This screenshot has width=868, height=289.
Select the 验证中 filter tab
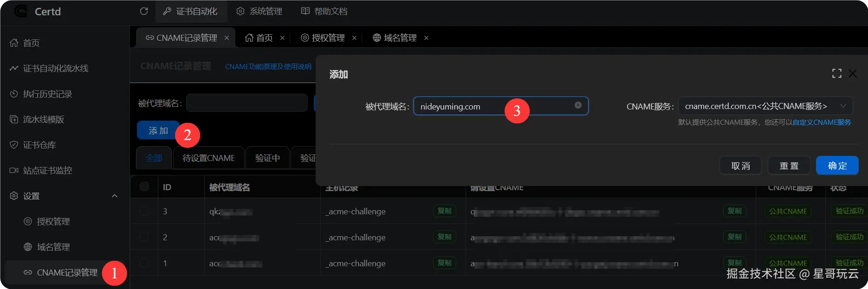pos(267,158)
